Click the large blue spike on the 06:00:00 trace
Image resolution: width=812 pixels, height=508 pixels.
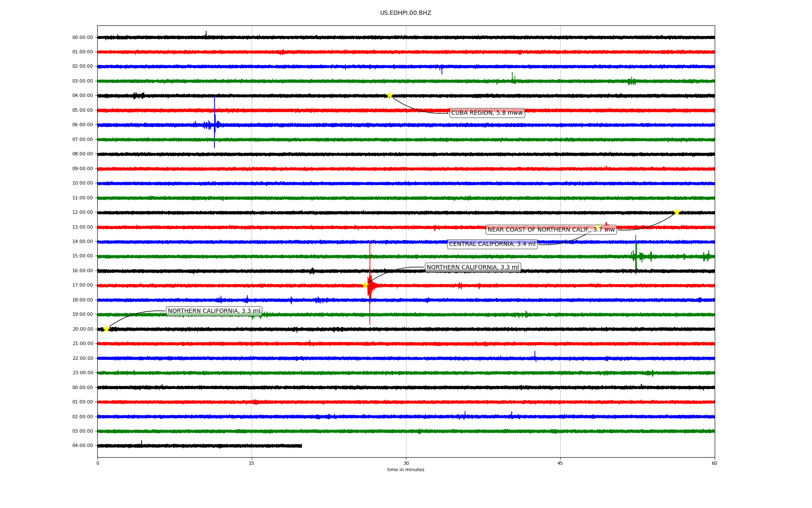tap(214, 121)
